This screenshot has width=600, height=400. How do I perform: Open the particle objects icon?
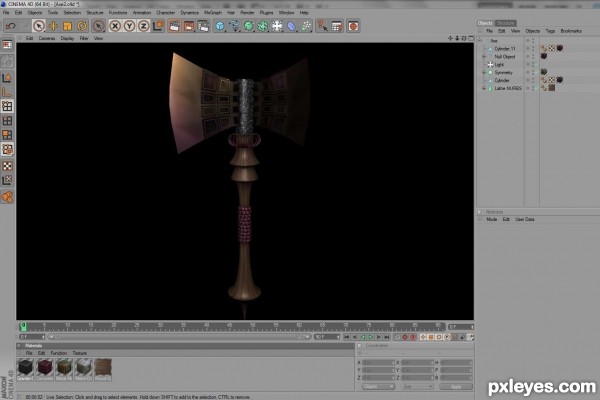tap(306, 26)
